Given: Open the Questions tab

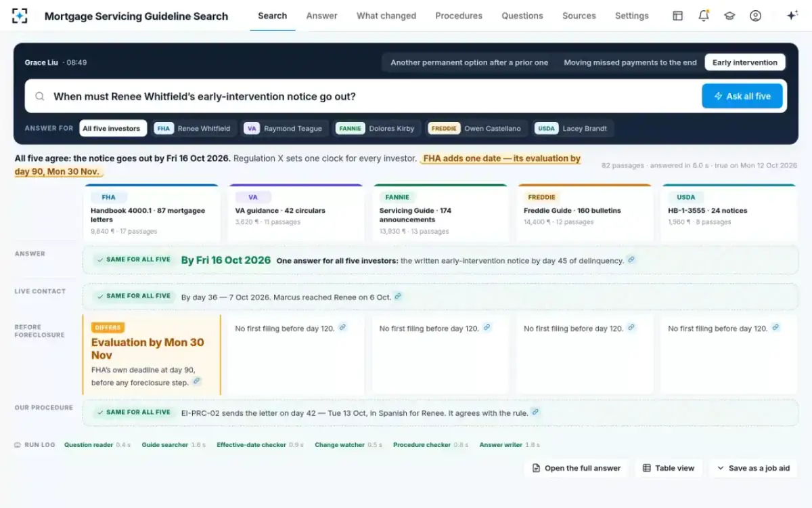Looking at the screenshot, I should coord(522,16).
